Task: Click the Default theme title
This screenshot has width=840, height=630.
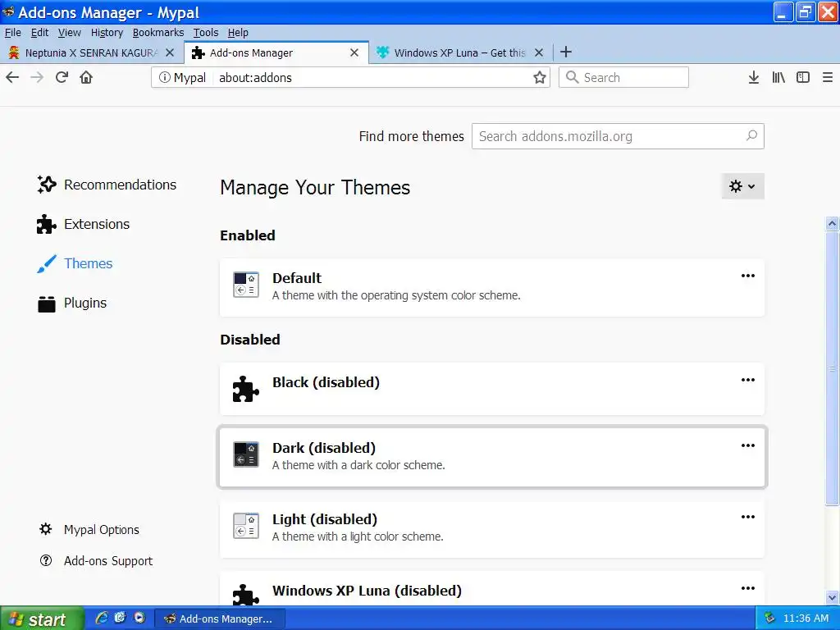Action: pos(297,278)
